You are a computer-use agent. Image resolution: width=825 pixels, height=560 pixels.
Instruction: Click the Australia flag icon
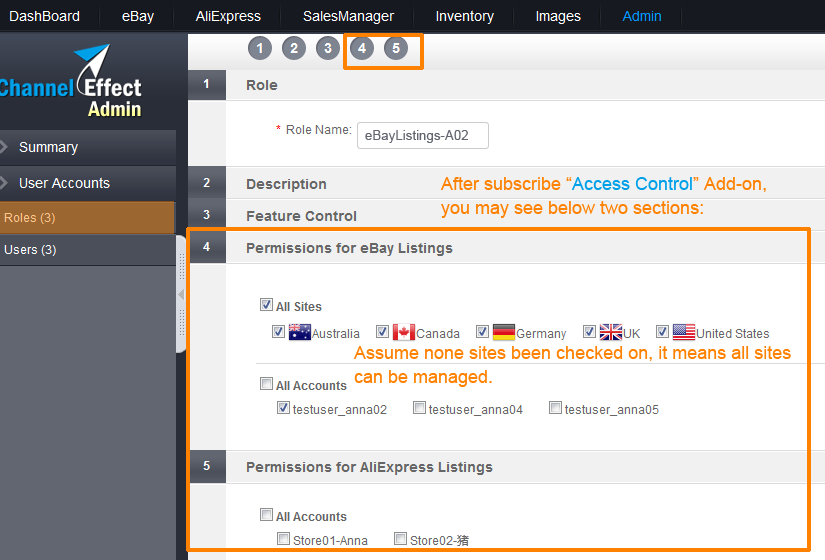click(300, 332)
